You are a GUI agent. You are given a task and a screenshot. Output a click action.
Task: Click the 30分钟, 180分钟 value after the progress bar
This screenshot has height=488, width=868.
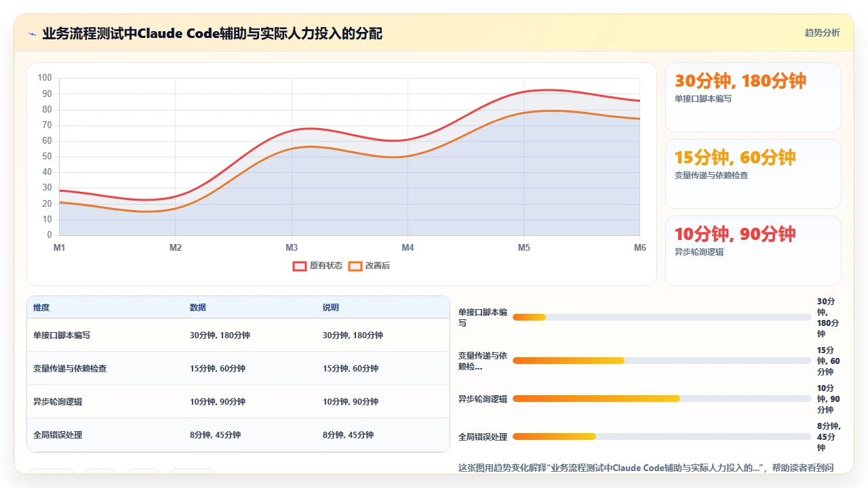point(827,317)
